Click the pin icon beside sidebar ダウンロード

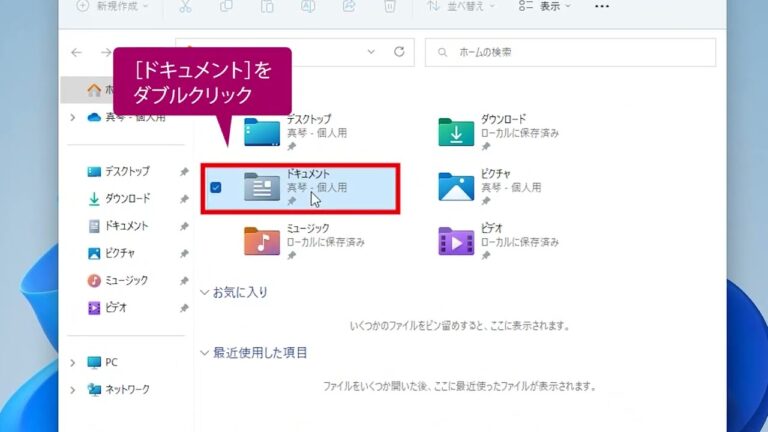[x=184, y=199]
